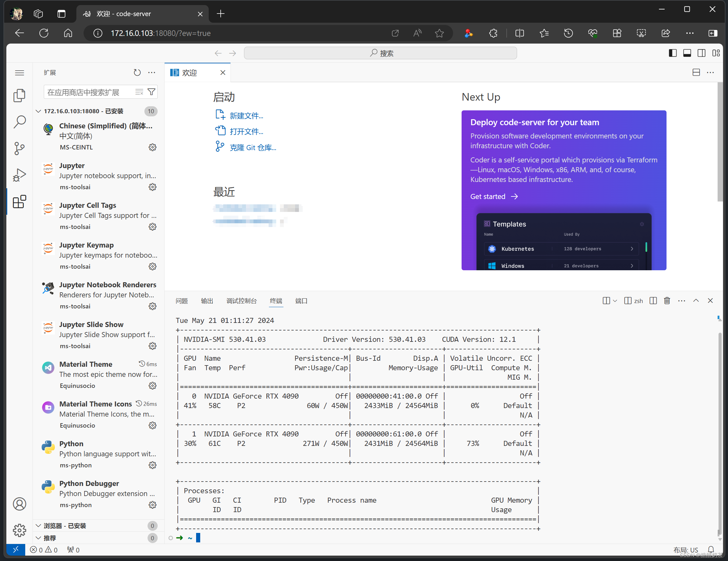Click the welcome page vertical scrollbar

720,142
